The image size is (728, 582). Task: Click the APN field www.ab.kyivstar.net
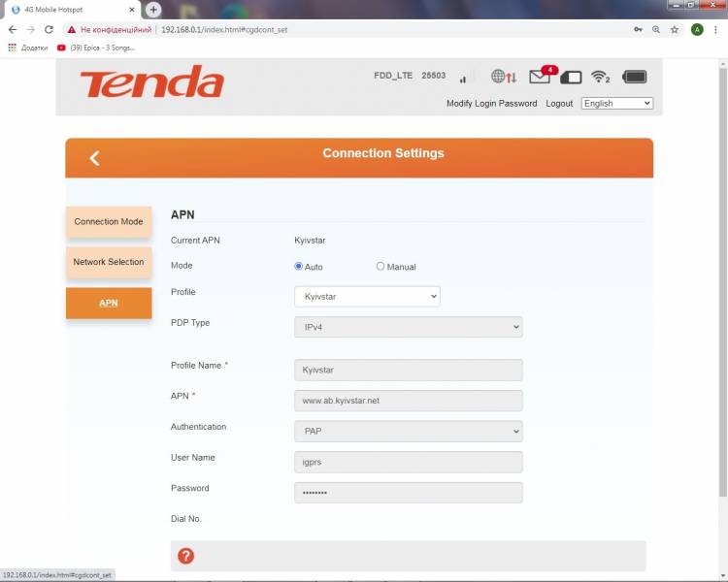[x=408, y=401]
